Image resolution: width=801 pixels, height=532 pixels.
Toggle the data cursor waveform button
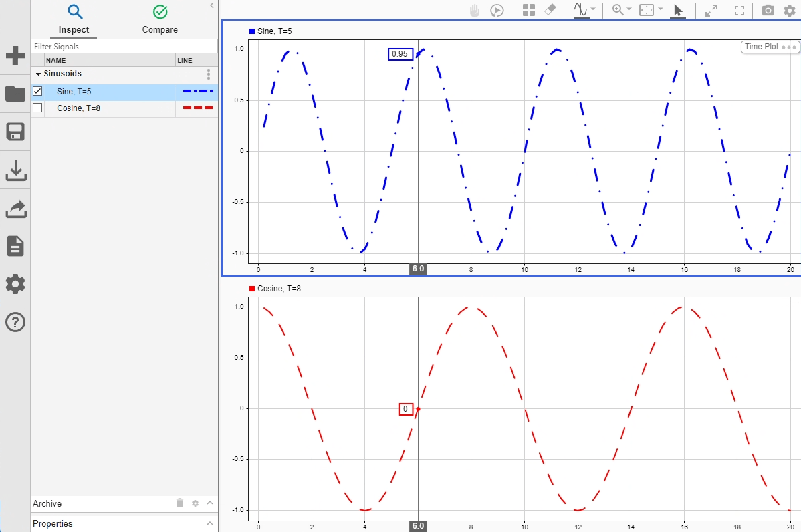pos(582,11)
